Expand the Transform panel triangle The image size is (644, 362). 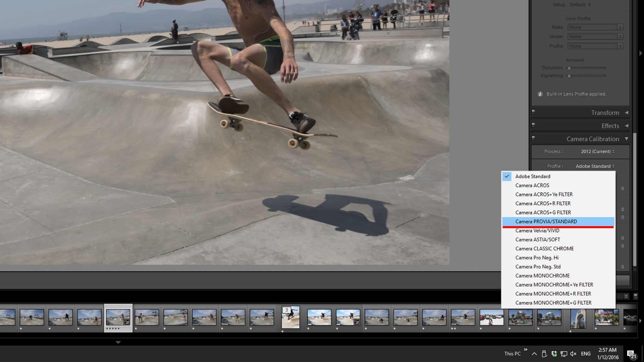[x=626, y=112]
